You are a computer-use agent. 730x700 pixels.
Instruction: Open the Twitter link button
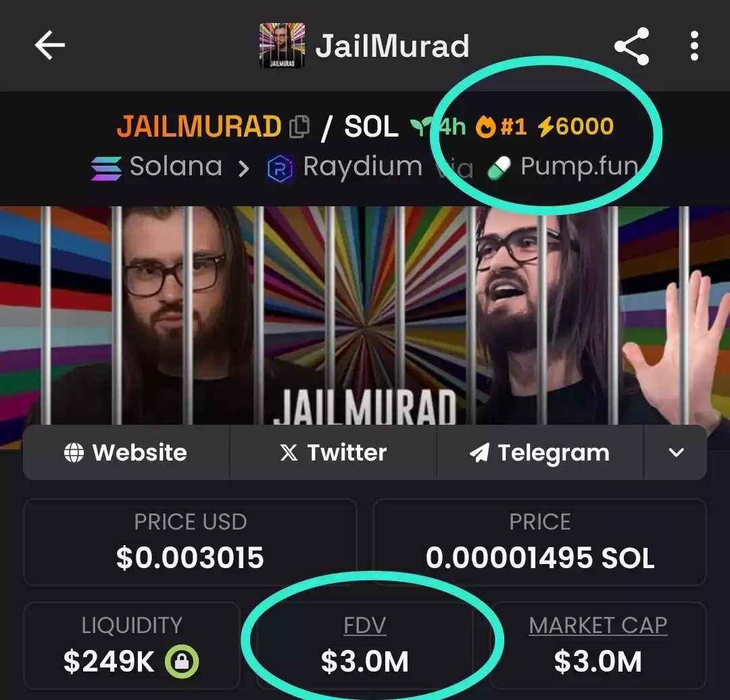pos(333,452)
